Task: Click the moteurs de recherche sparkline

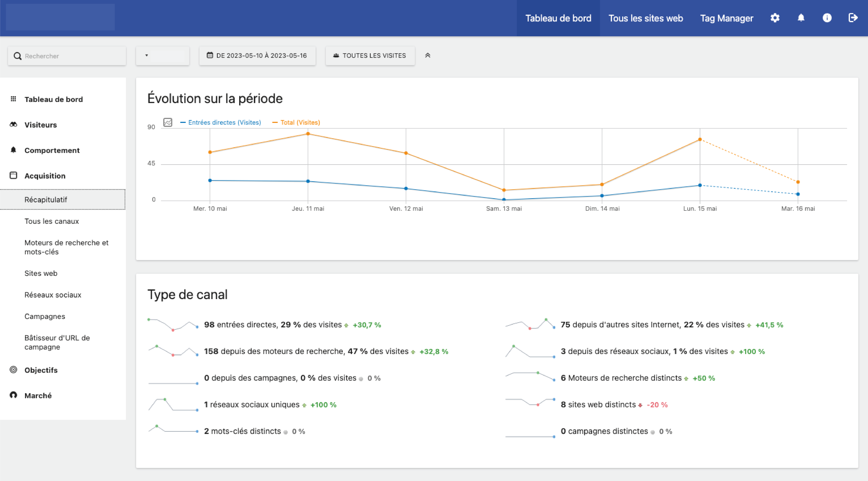Action: click(173, 351)
